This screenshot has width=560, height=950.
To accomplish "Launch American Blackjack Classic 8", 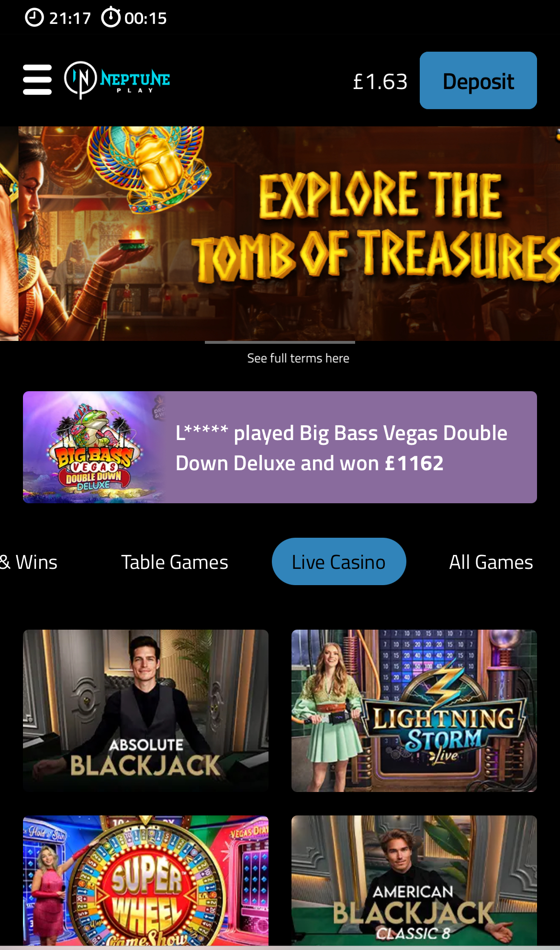I will (x=414, y=880).
